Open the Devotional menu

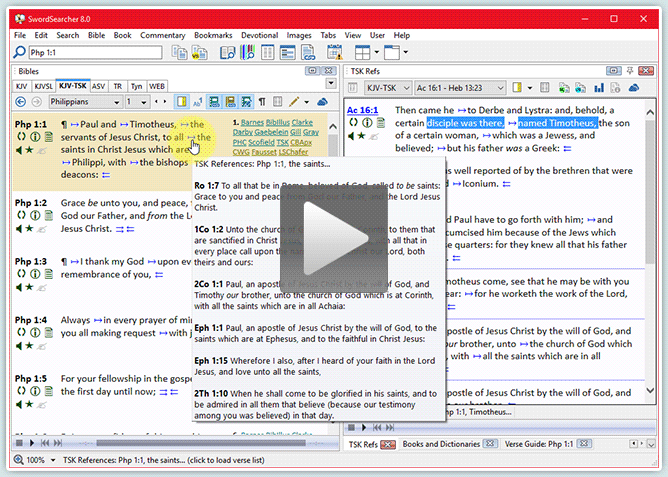pyautogui.click(x=259, y=35)
